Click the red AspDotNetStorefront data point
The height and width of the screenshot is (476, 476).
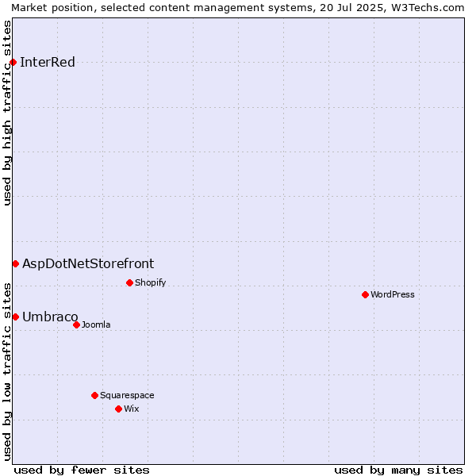(16, 264)
